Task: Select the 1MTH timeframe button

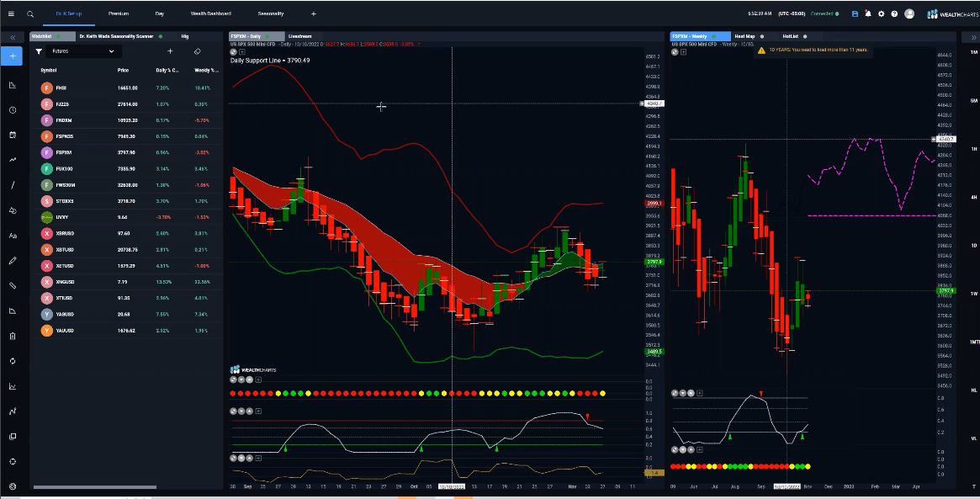Action: pos(974,342)
